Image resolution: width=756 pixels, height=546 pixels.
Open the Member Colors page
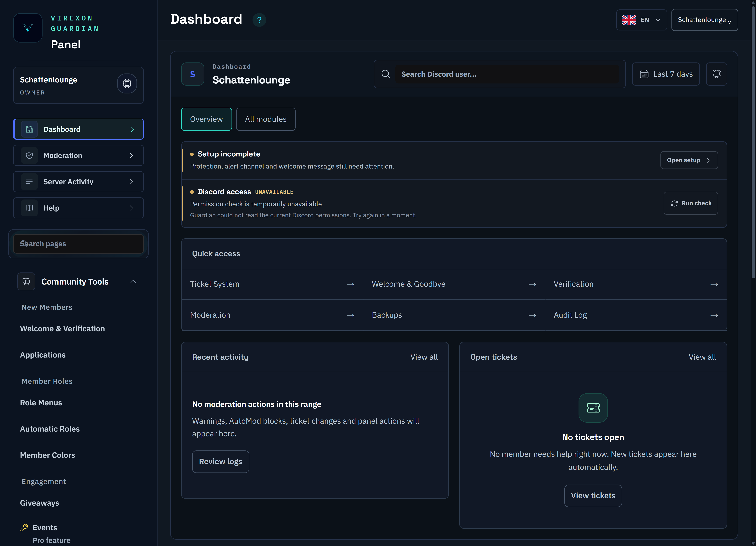pyautogui.click(x=47, y=455)
